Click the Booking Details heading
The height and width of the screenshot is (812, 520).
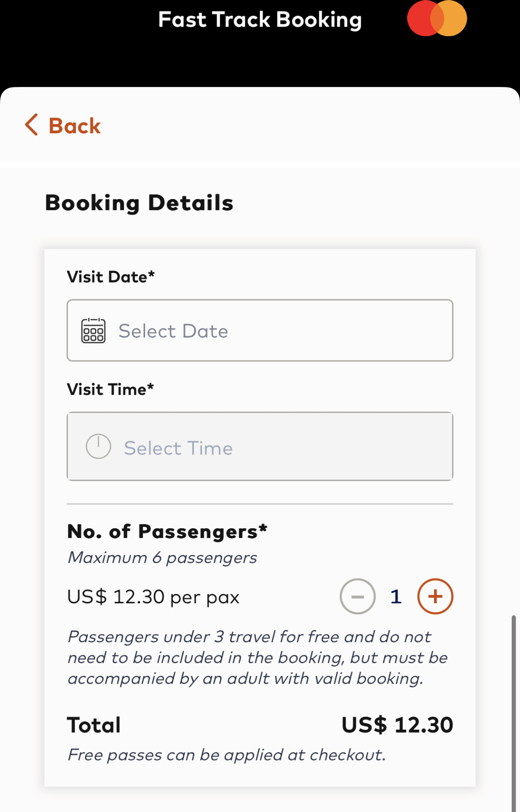coord(139,203)
